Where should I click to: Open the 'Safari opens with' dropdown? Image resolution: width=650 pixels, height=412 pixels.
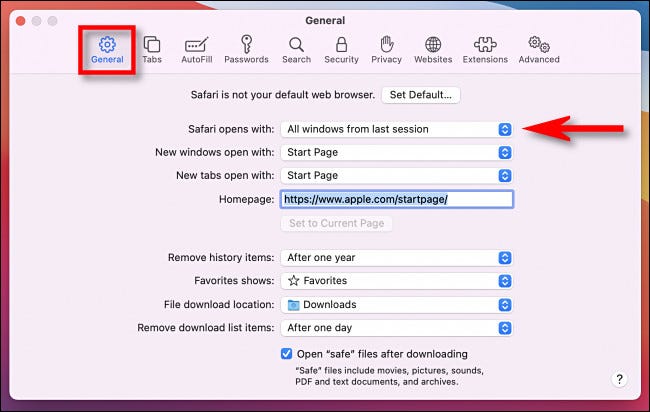pyautogui.click(x=397, y=129)
